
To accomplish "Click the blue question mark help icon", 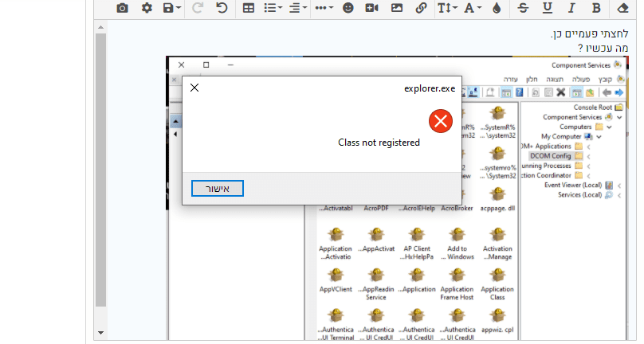I will (519, 92).
